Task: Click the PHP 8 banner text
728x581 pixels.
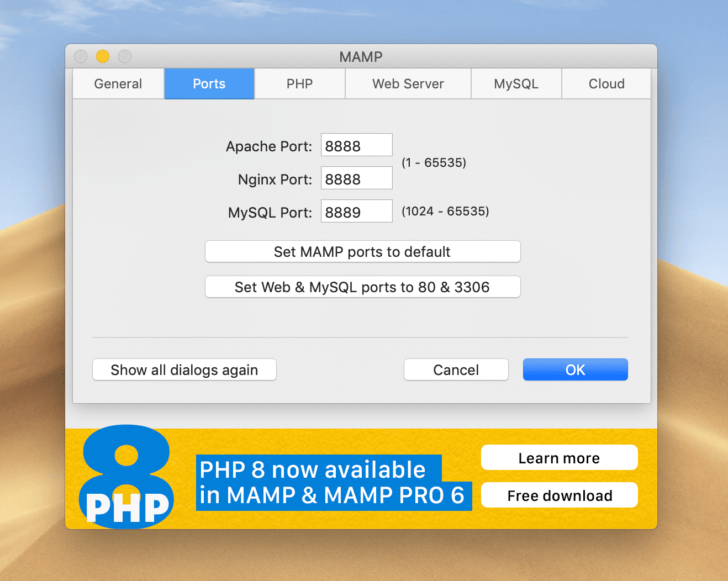Action: [334, 482]
